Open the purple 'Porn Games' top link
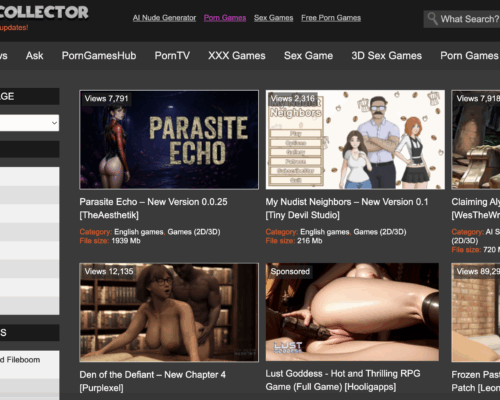The width and height of the screenshot is (500, 400). coord(225,18)
